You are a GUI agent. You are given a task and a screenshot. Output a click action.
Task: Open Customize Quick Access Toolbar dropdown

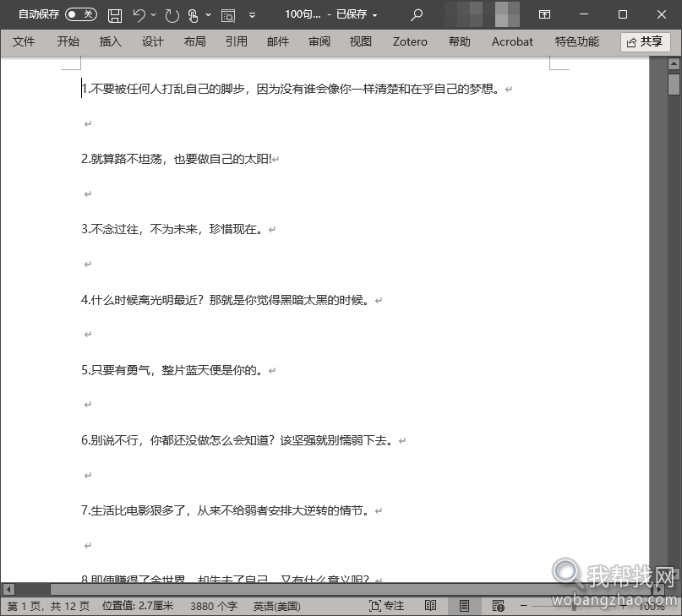[x=252, y=15]
